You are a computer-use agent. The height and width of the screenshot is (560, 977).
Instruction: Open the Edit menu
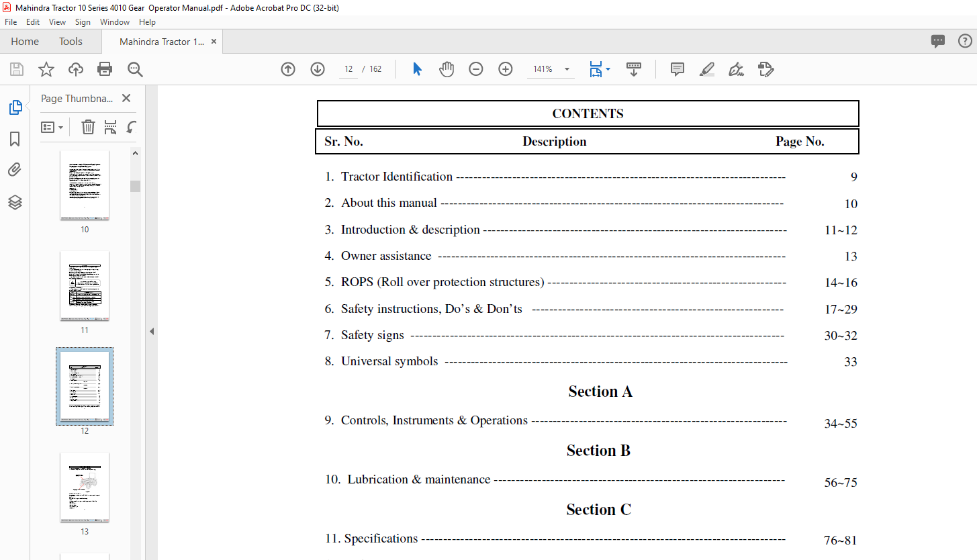33,22
